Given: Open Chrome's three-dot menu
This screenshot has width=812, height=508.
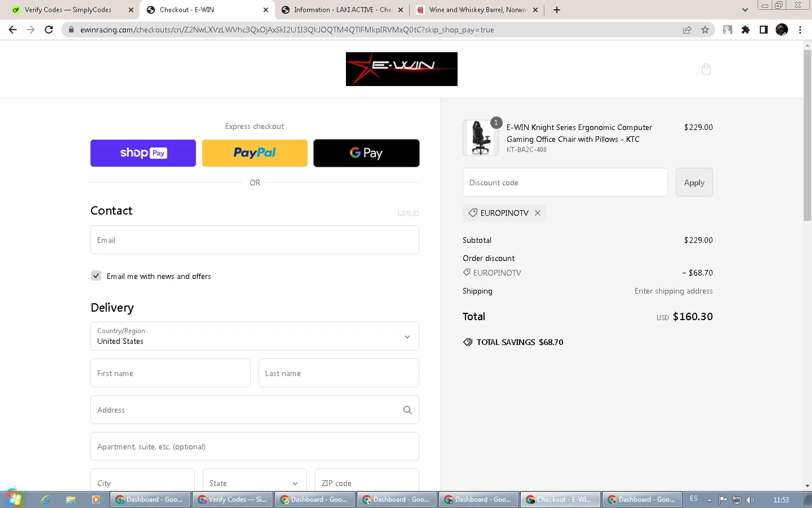Looking at the screenshot, I should [x=800, y=30].
